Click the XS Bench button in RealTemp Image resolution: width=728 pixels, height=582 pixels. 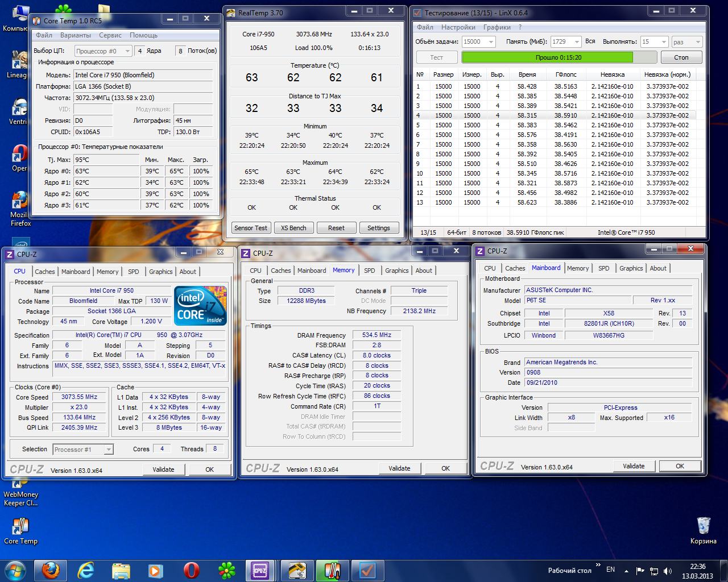click(x=293, y=228)
